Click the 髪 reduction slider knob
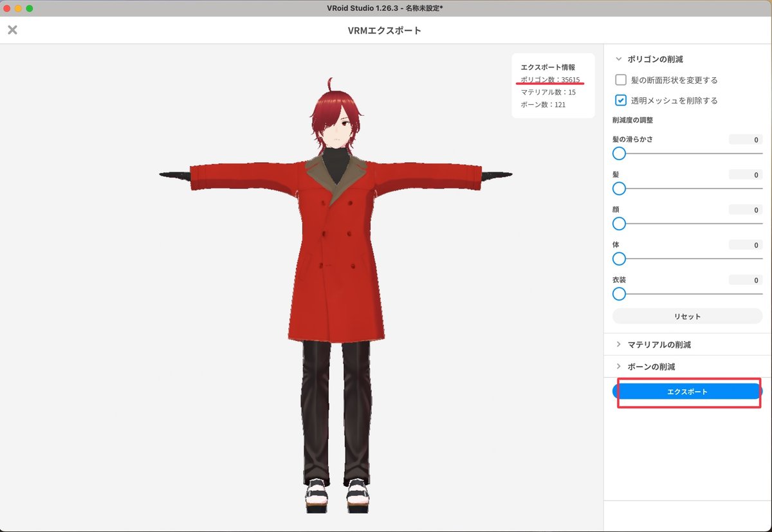The image size is (772, 532). coord(619,188)
